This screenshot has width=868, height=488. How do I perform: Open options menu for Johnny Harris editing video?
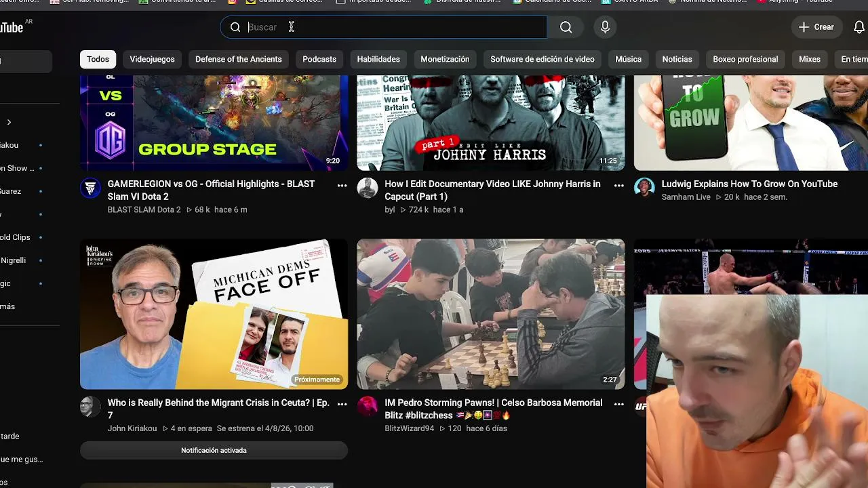point(618,185)
